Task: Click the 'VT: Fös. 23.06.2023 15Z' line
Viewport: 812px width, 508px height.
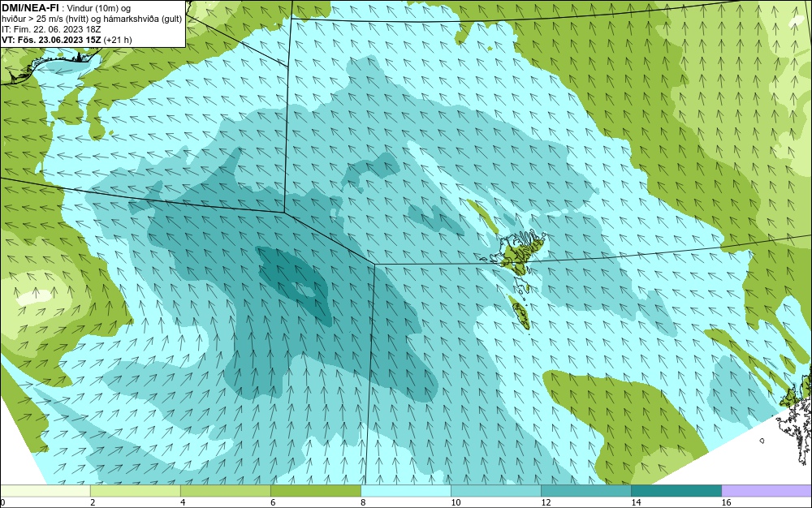Action: coord(52,40)
